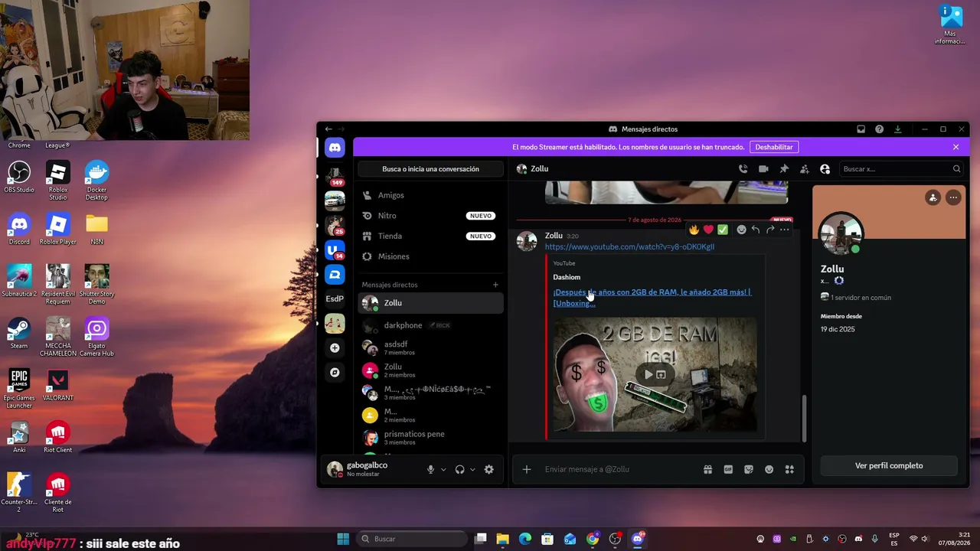Reply to Zollu's message
Viewport: 980px width, 551px height.
click(756, 230)
